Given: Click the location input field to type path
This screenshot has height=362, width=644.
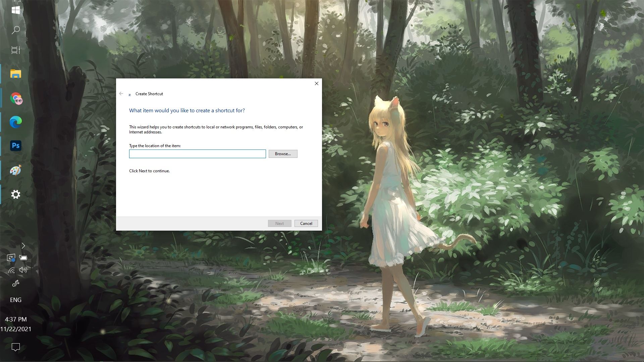Looking at the screenshot, I should click(198, 154).
